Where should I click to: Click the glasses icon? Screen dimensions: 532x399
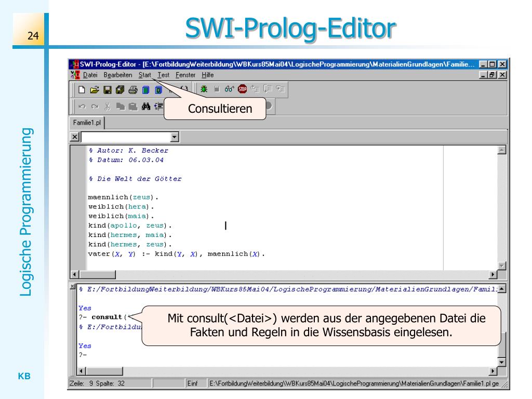[x=229, y=89]
